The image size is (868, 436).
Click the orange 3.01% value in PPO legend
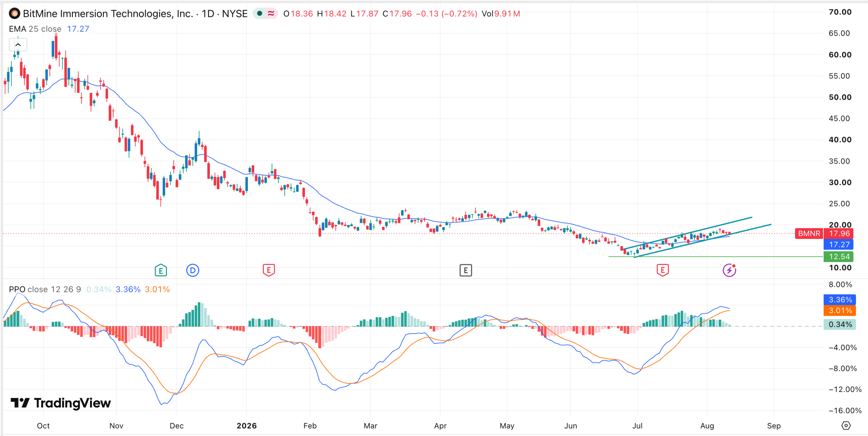coord(157,289)
